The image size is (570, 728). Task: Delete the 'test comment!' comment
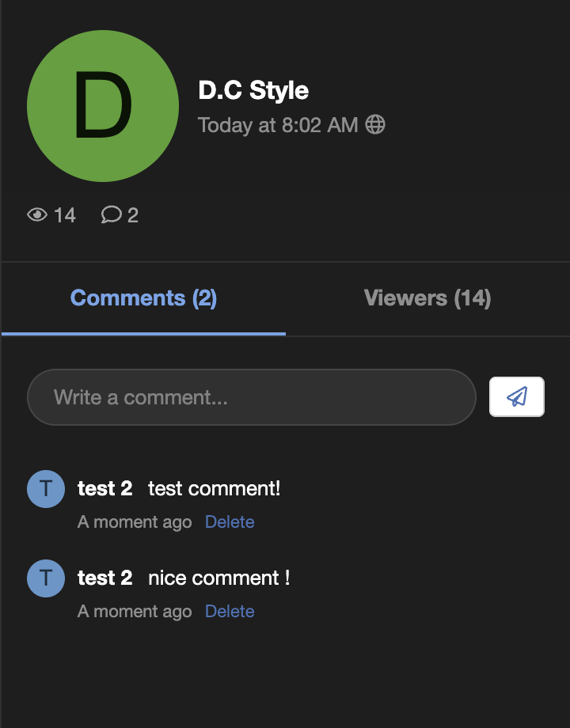tap(230, 521)
